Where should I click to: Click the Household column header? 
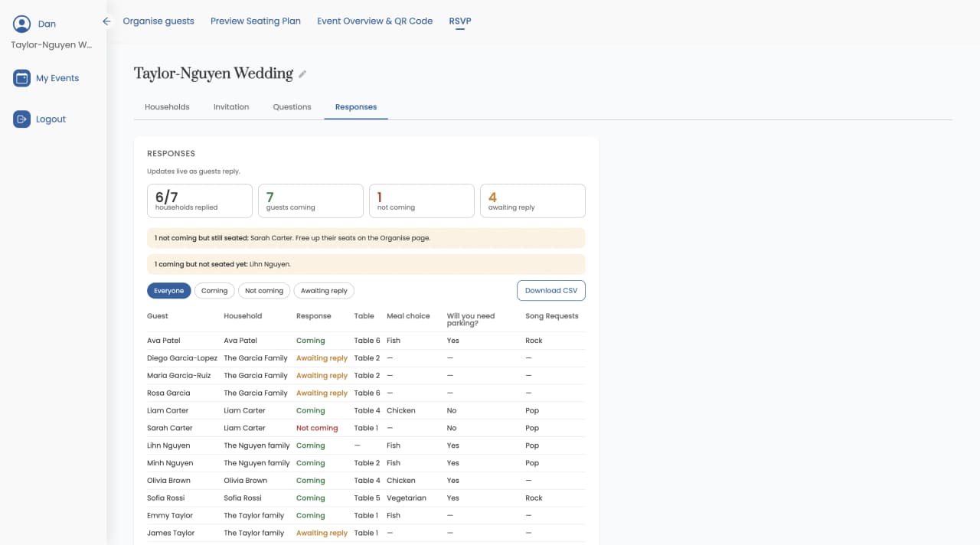243,316
